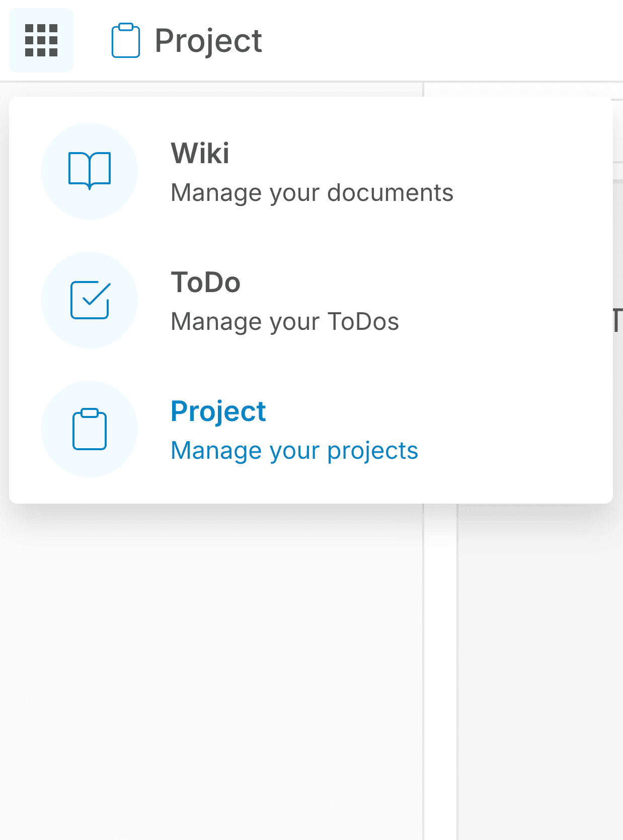
Task: Open the Wiki menu entry
Action: pos(200,153)
